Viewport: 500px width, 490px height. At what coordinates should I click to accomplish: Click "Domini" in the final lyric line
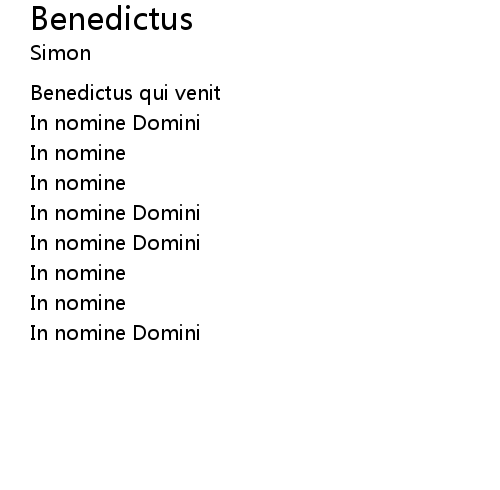167,333
